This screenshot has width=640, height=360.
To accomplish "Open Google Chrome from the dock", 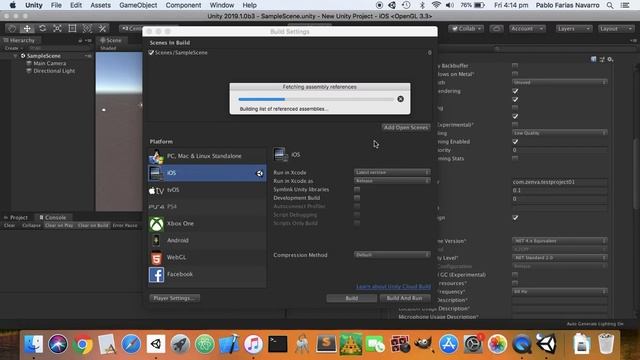I will point(82,344).
